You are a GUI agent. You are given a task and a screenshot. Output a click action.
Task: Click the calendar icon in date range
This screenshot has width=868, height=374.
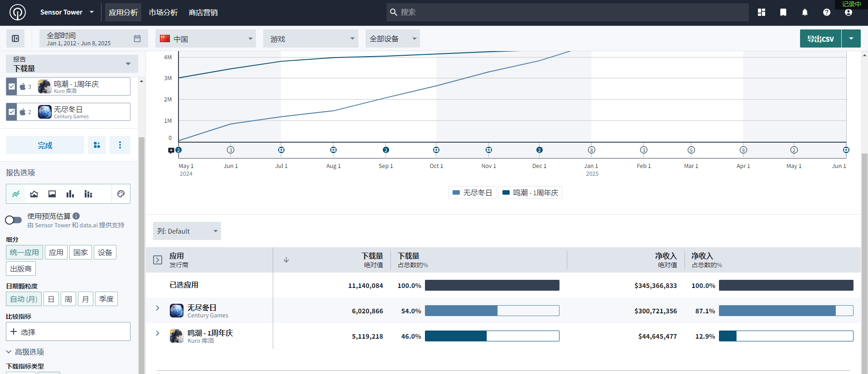pyautogui.click(x=137, y=38)
